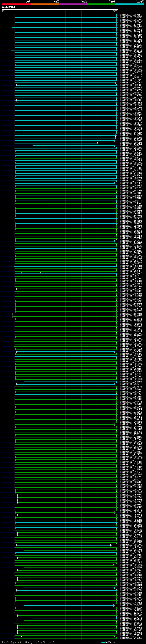Open hit UniRef100_A7AMU8
146x644 pixels.
[x=131, y=555]
